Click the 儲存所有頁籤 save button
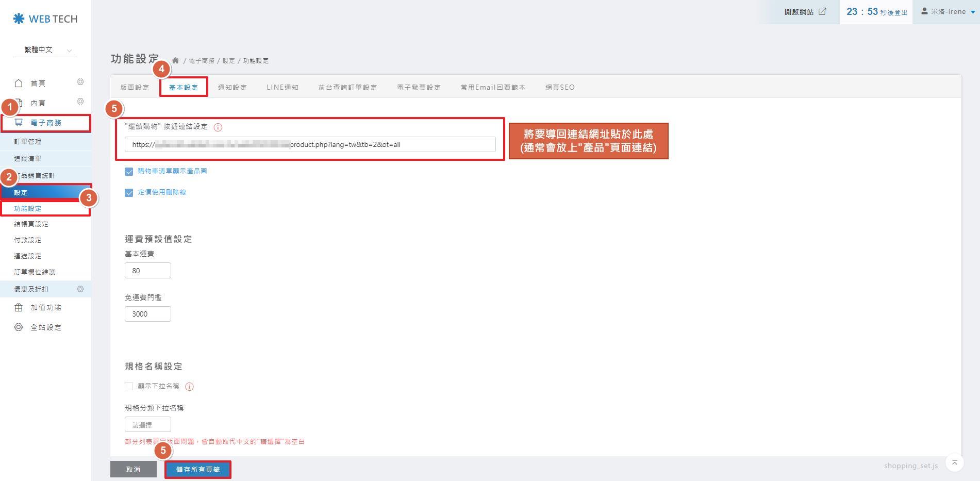The image size is (980, 481). pos(198,470)
